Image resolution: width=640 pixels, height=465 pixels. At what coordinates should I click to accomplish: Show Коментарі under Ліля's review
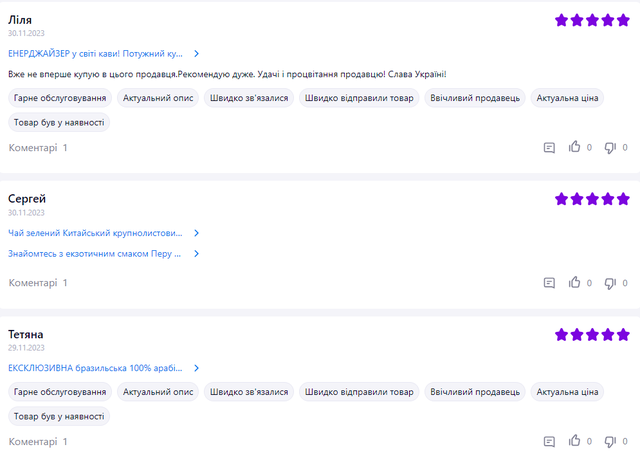38,148
